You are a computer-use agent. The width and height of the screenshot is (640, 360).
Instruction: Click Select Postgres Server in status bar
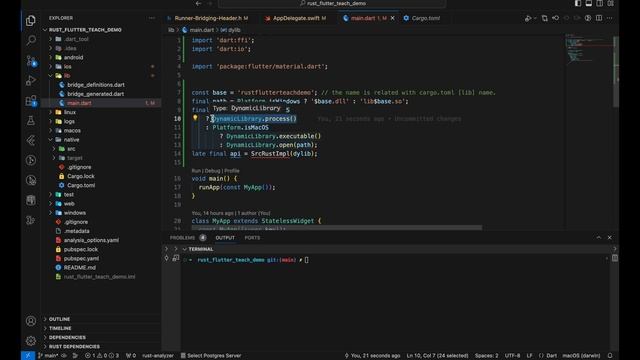click(x=211, y=356)
